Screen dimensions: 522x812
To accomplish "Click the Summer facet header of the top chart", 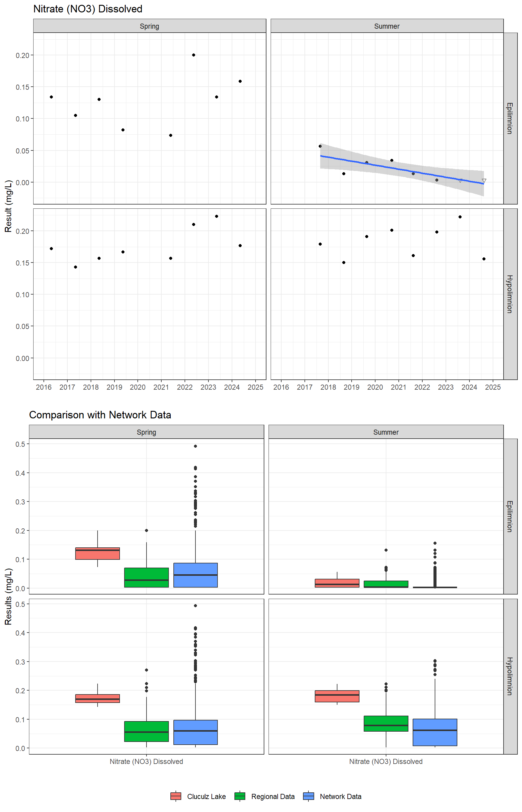I will coord(387,26).
